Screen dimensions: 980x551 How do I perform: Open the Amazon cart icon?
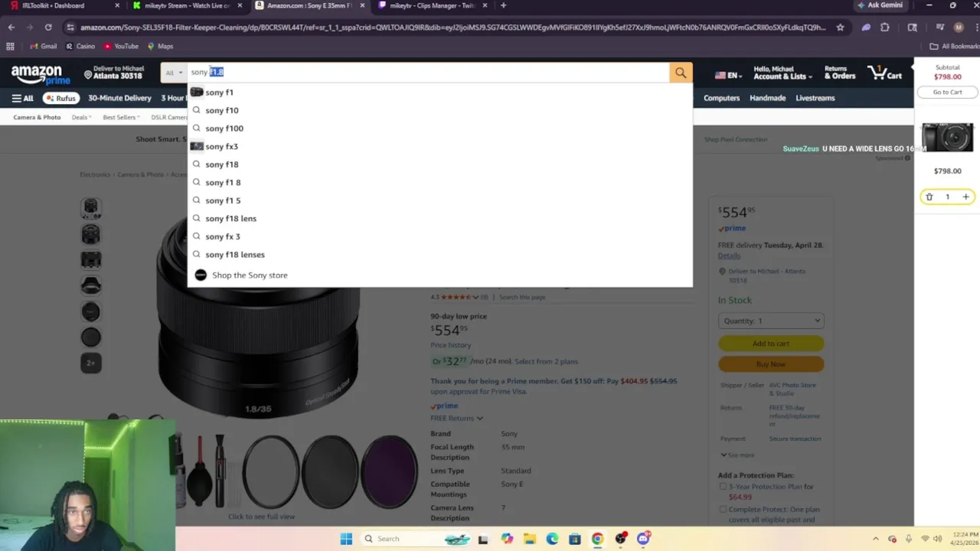coord(884,73)
